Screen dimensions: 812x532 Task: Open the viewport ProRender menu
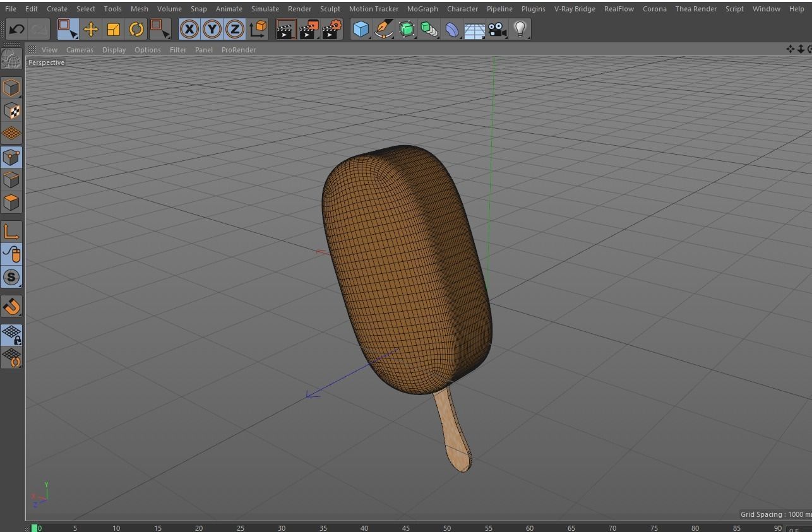[x=239, y=50]
